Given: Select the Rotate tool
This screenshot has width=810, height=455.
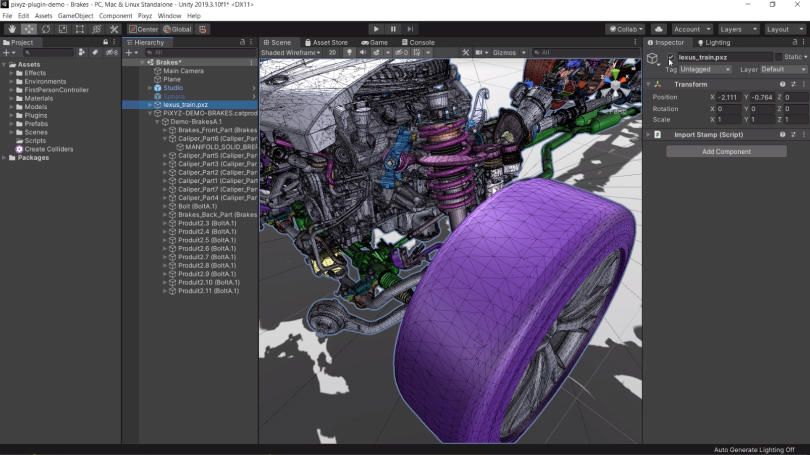Looking at the screenshot, I should pyautogui.click(x=45, y=29).
